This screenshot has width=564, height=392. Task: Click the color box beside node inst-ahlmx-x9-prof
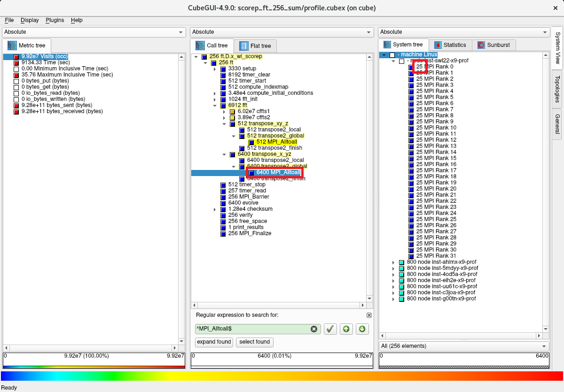[x=401, y=262]
